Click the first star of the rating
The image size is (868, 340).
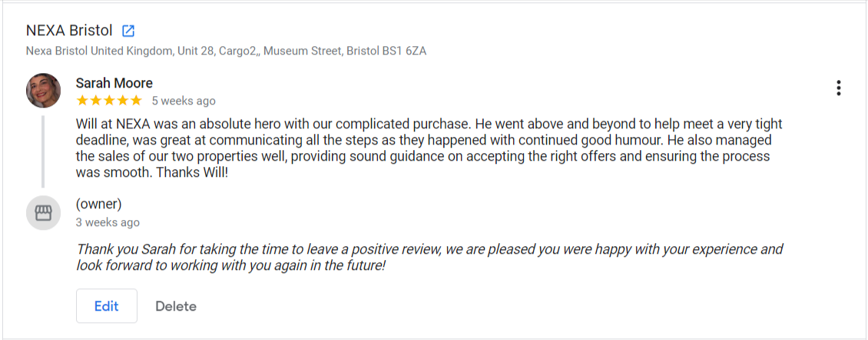point(82,101)
